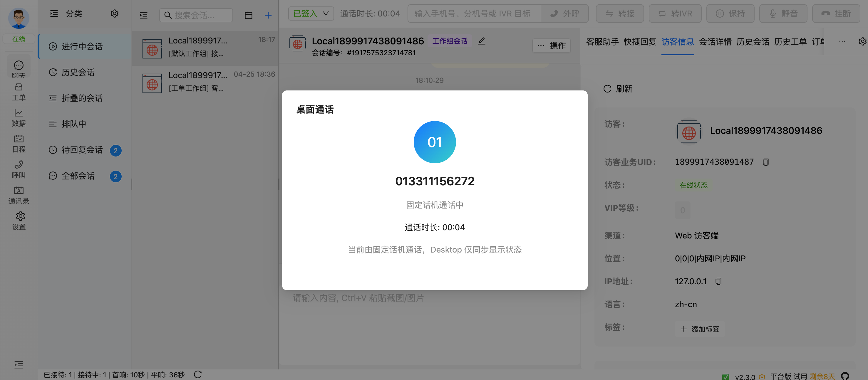Collapse the sidebar using the bottom-left menu icon
This screenshot has width=868, height=380.
tap(19, 364)
